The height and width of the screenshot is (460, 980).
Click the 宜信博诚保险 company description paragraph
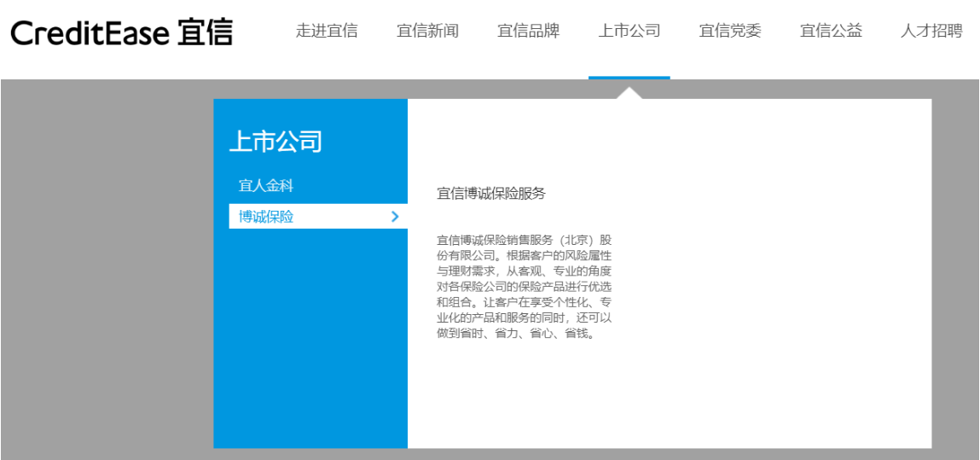pyautogui.click(x=524, y=286)
